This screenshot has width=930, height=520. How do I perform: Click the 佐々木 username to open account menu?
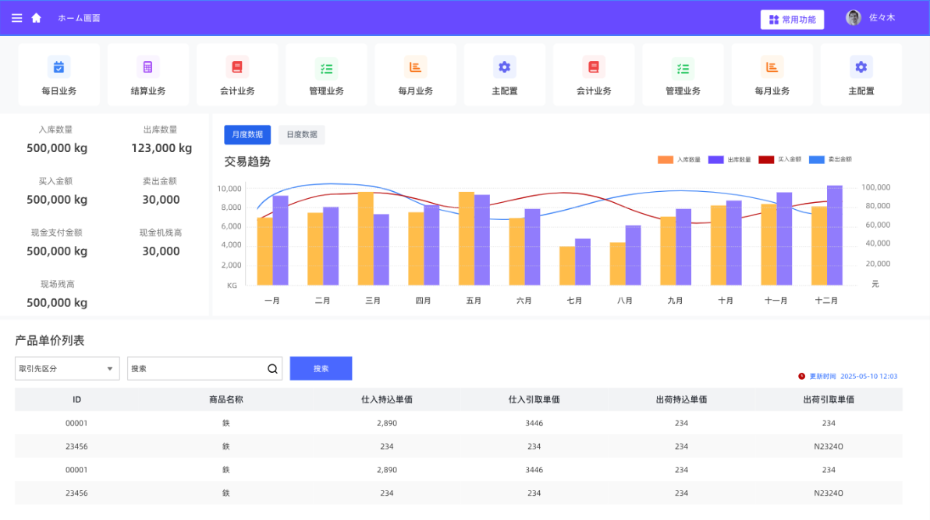click(x=882, y=18)
